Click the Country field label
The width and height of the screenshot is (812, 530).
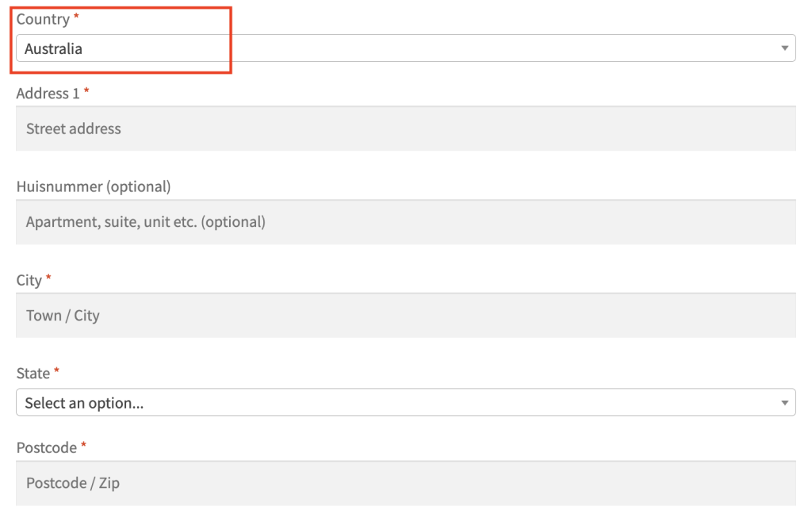click(43, 19)
